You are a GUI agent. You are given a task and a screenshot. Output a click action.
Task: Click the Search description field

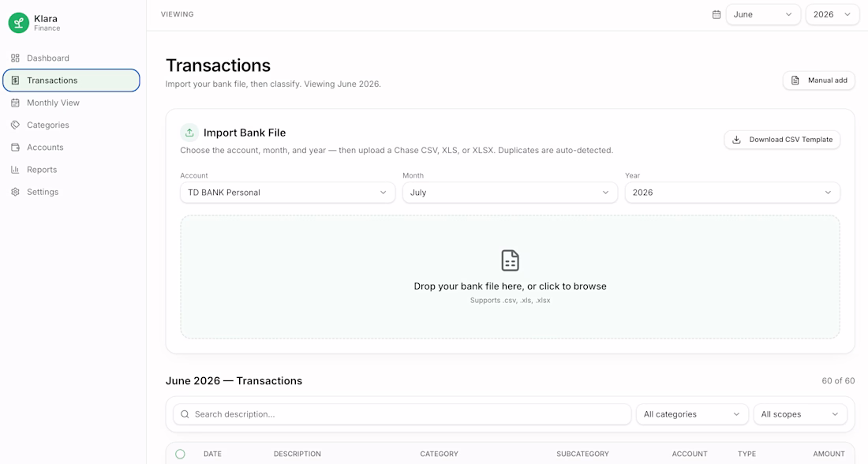point(402,414)
